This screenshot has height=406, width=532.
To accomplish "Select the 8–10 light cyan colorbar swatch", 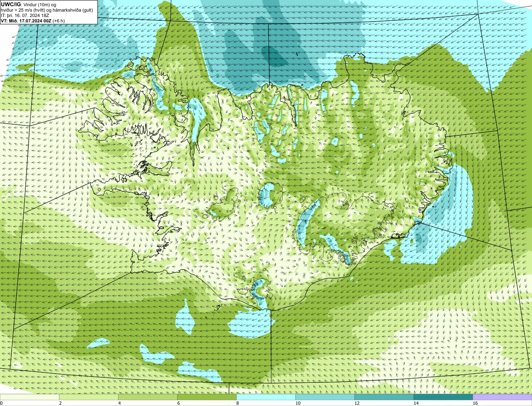I will click(x=266, y=397).
